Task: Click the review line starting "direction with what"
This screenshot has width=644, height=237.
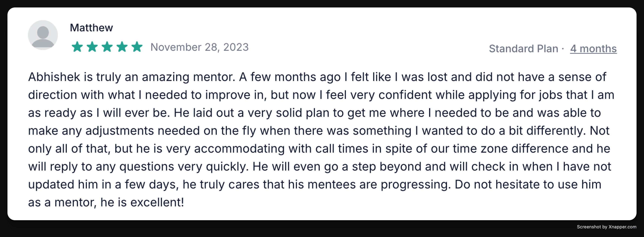Action: click(321, 95)
